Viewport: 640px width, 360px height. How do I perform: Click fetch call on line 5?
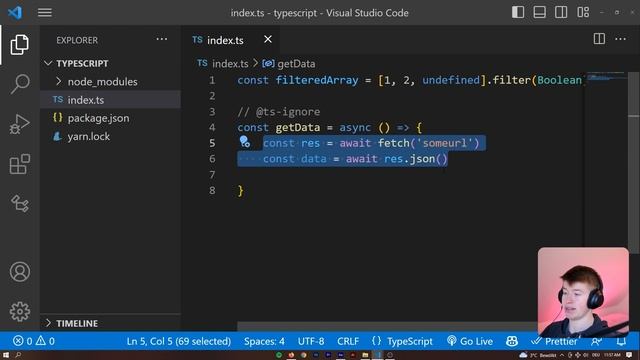[x=393, y=143]
